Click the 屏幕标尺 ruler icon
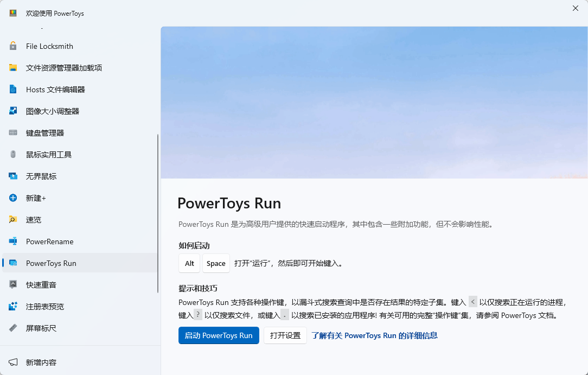Screen dimensions: 588x375 (13, 328)
